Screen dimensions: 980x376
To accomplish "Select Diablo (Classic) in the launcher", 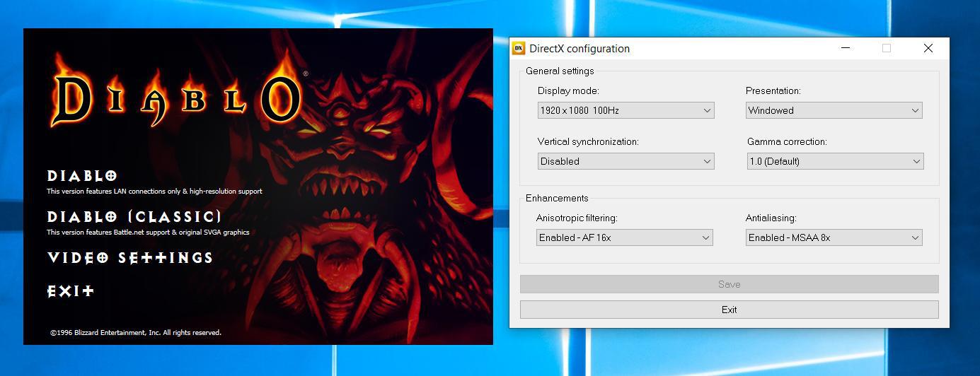I will pos(134,216).
